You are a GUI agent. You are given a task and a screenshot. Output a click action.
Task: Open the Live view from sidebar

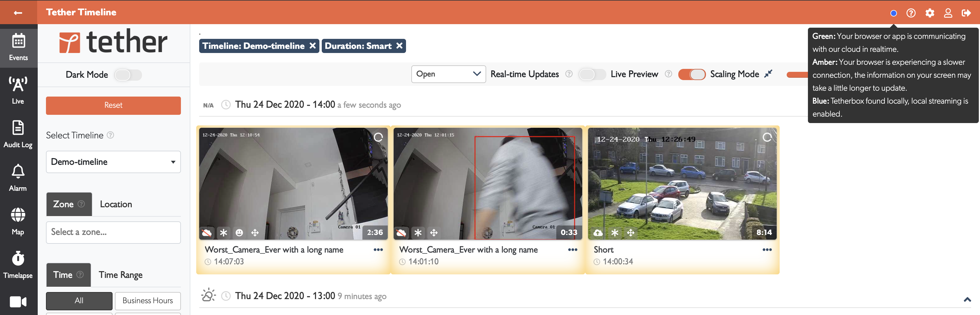coord(18,90)
